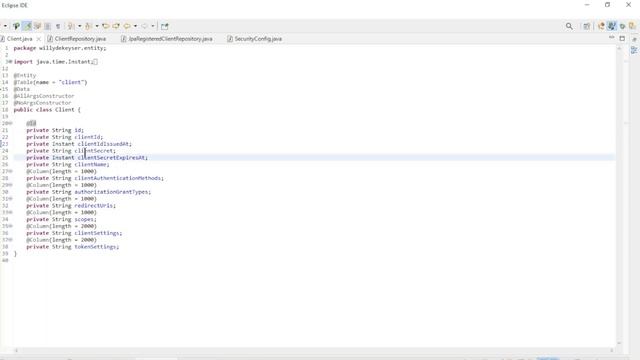The width and height of the screenshot is (640, 360).
Task: Click the 'clientSecretExpiresAt' field name
Action: click(111, 158)
